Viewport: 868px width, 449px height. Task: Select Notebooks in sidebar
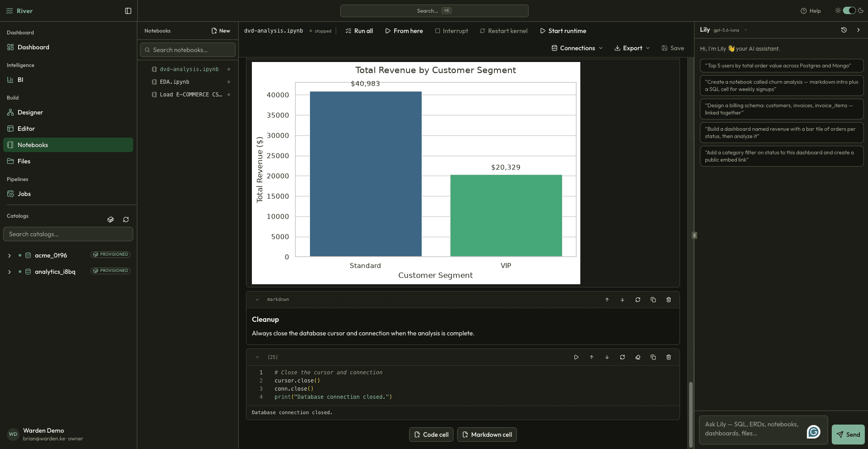[x=68, y=145]
